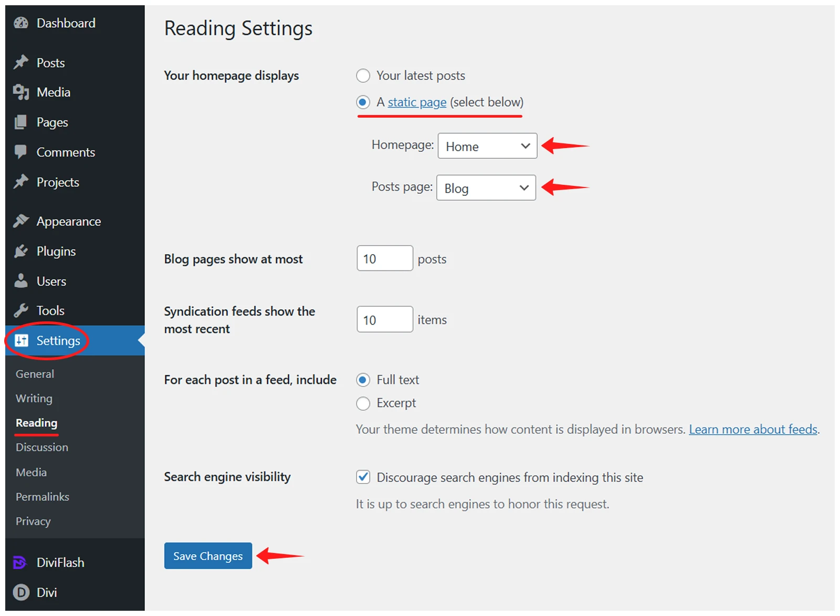Image resolution: width=840 pixels, height=616 pixels.
Task: Open Media via its sidebar icon
Action: coord(21,92)
